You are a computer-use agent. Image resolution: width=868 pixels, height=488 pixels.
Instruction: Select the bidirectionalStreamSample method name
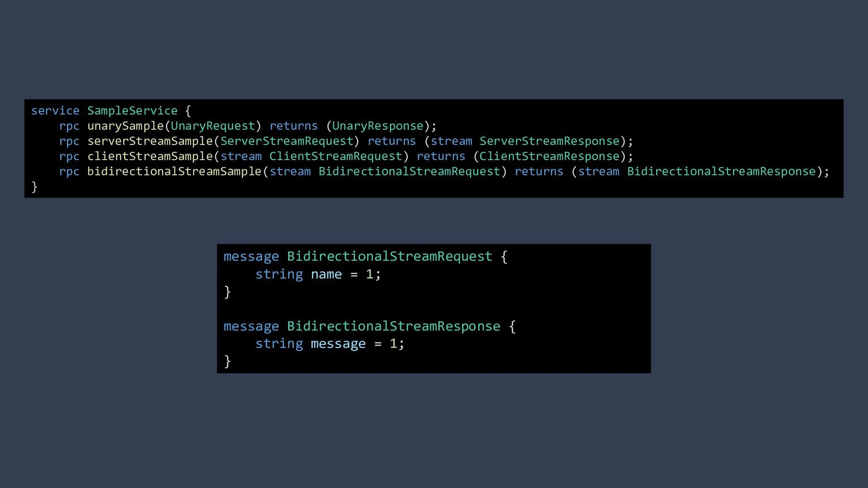pyautogui.click(x=174, y=172)
